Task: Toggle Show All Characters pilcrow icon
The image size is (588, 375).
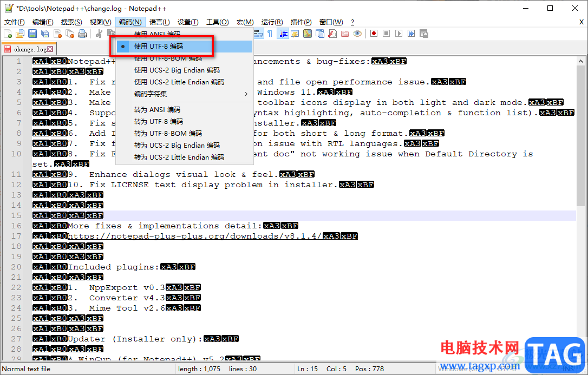Action: pyautogui.click(x=270, y=34)
